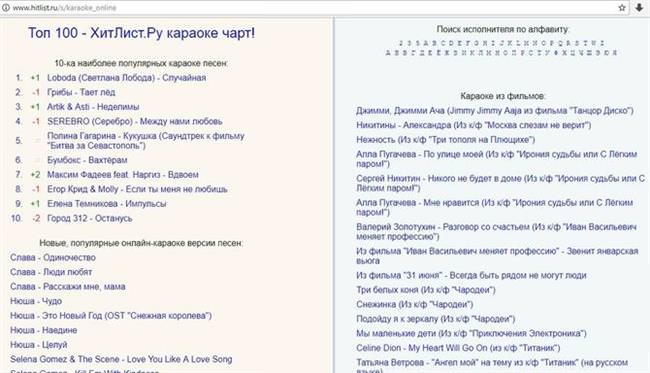Open Loboda - Случайная karaoke song
The width and height of the screenshot is (650, 373).
coord(126,78)
